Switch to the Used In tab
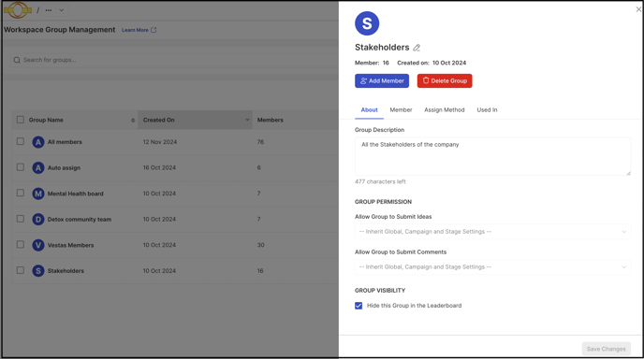The image size is (644, 359). click(487, 110)
